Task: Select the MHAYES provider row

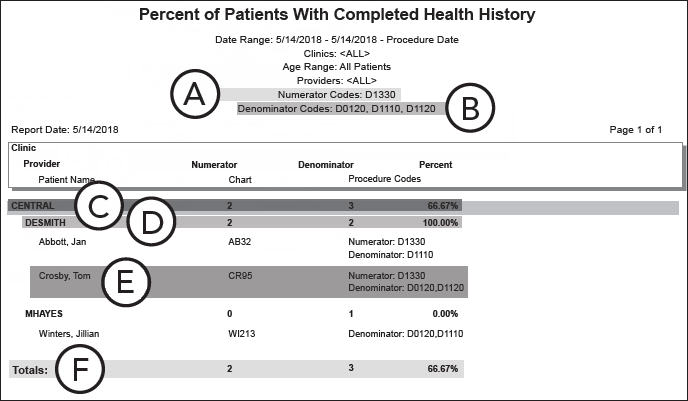Action: click(44, 314)
